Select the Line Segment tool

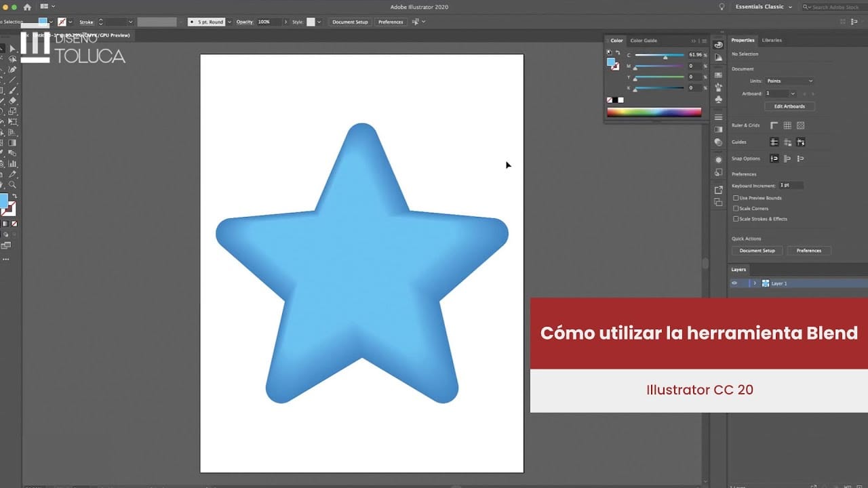12,80
